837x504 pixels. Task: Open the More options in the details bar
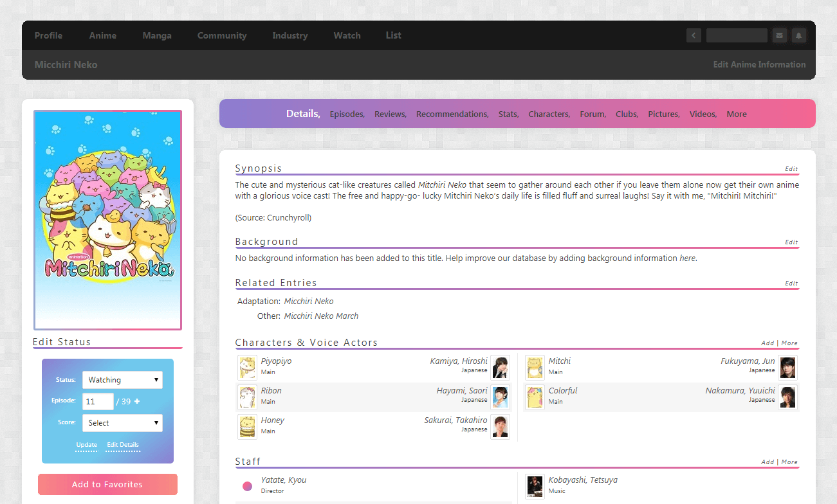[736, 114]
